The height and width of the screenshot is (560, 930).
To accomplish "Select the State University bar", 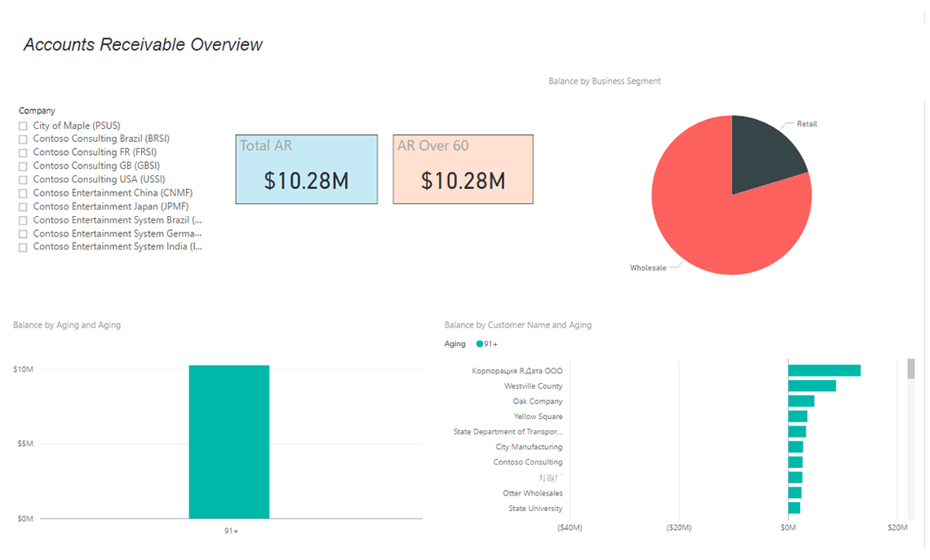I will (x=795, y=508).
